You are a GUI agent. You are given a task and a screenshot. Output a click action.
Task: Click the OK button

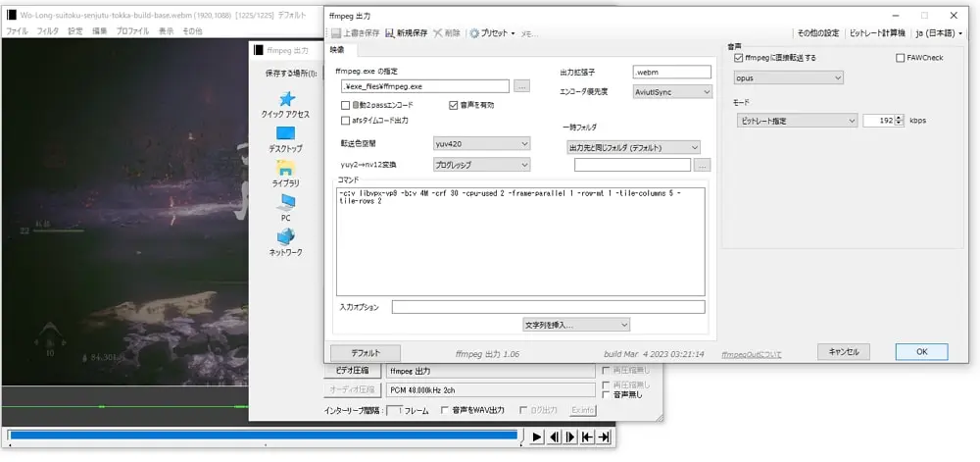pyautogui.click(x=921, y=351)
